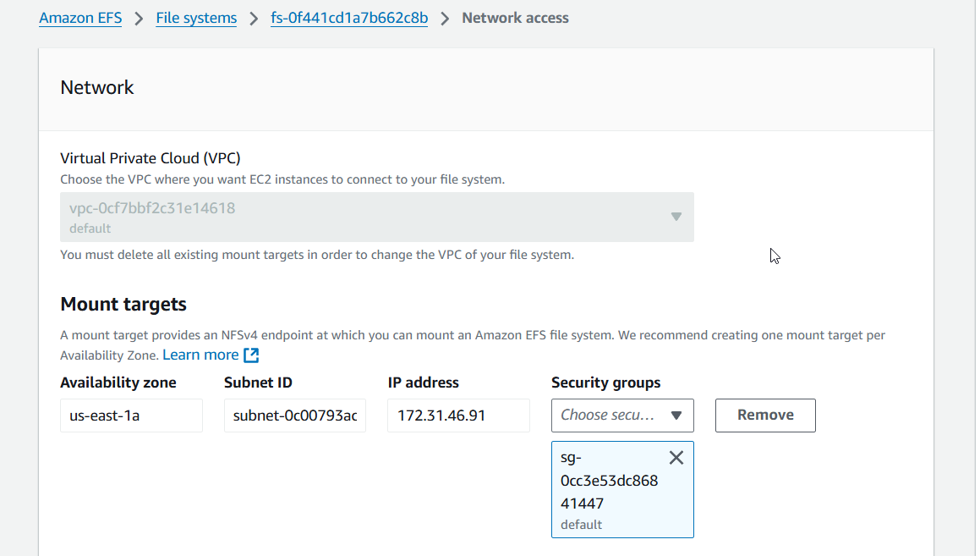The height and width of the screenshot is (556, 980).
Task: Click the Availability zone column label
Action: (x=118, y=383)
